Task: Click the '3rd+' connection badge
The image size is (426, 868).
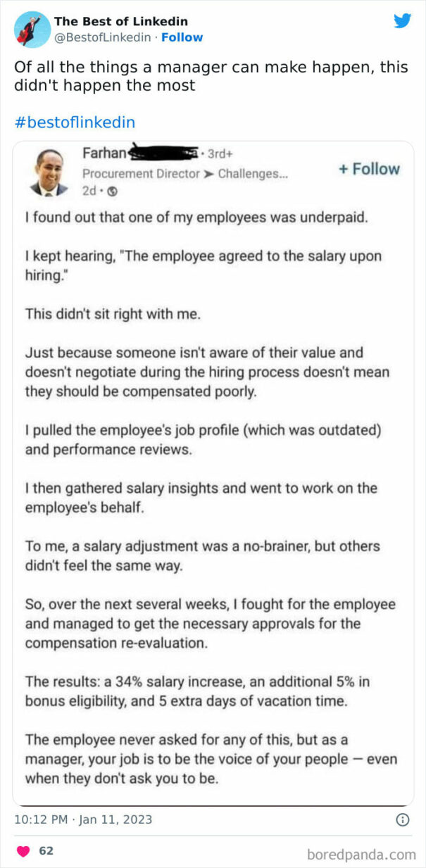Action: 219,153
